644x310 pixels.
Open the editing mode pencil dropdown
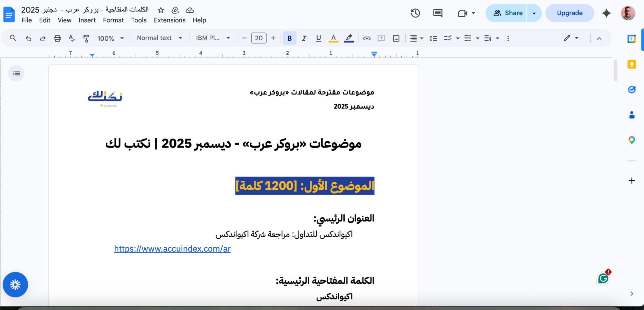[571, 38]
